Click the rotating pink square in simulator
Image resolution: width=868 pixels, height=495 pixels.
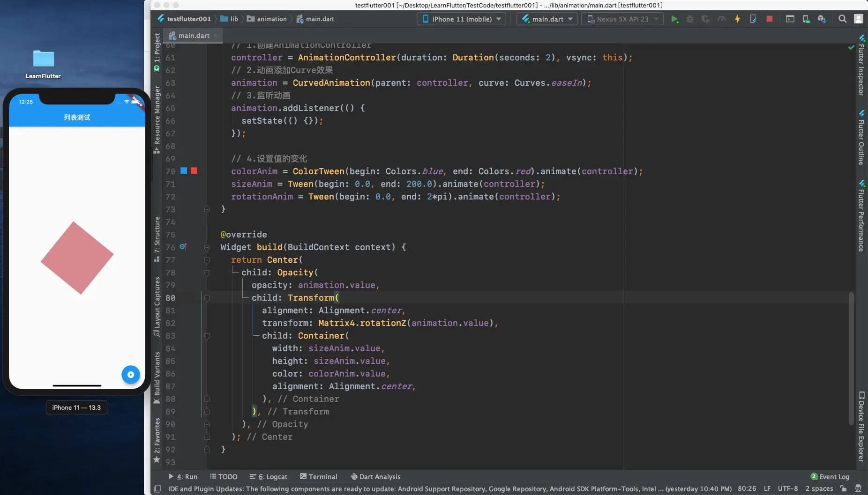pyautogui.click(x=77, y=258)
